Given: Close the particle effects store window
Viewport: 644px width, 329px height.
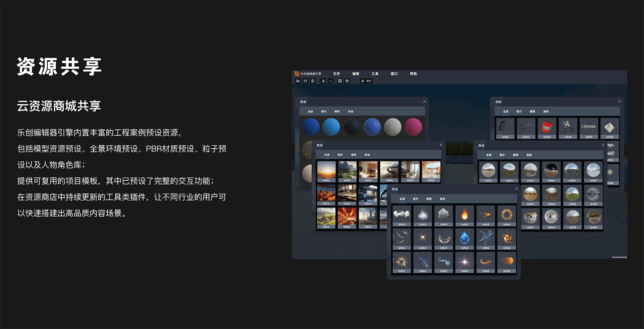Looking at the screenshot, I should 517,189.
